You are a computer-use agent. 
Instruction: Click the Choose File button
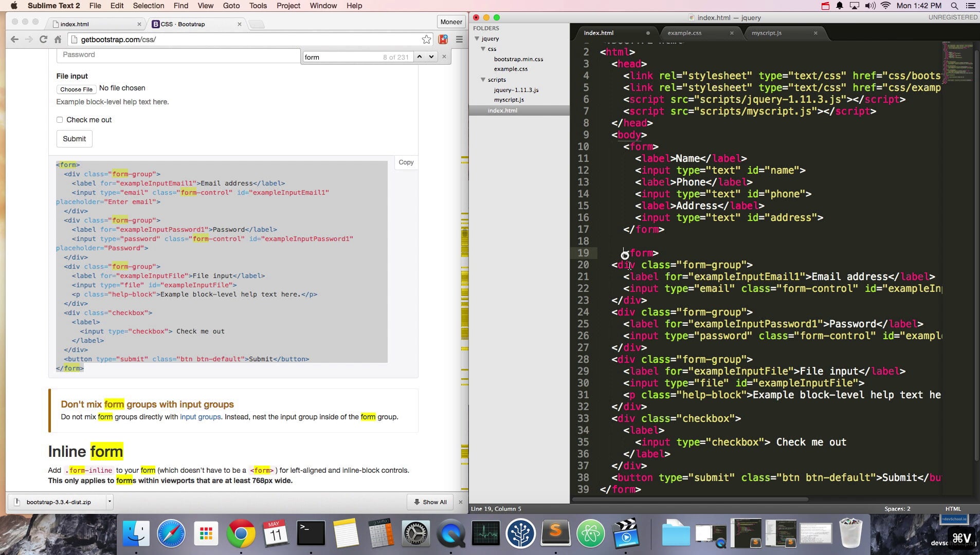coord(76,89)
